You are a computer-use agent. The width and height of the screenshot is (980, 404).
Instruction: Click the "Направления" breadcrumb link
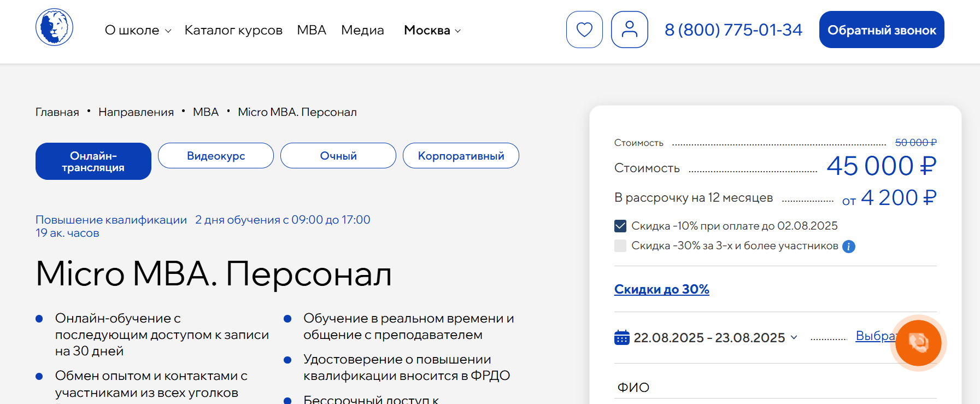(x=136, y=112)
